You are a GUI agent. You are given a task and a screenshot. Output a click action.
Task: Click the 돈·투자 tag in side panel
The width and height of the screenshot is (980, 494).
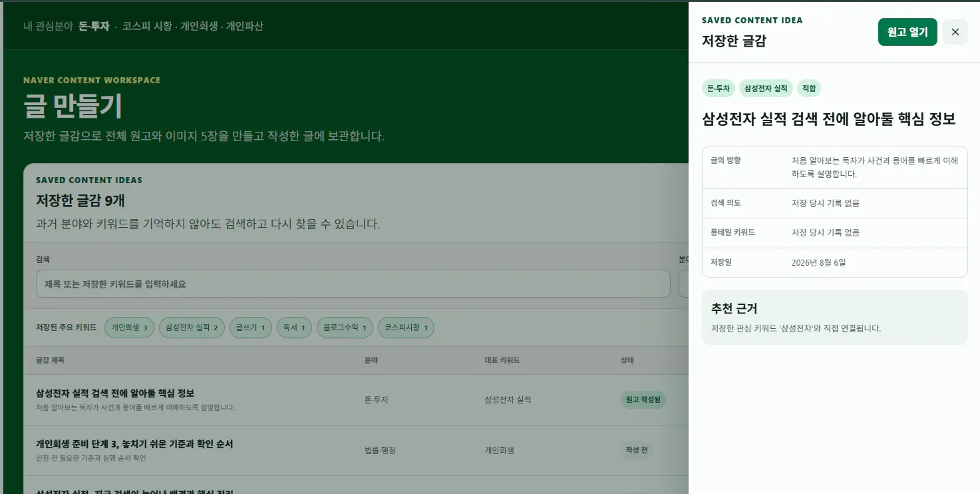point(718,88)
